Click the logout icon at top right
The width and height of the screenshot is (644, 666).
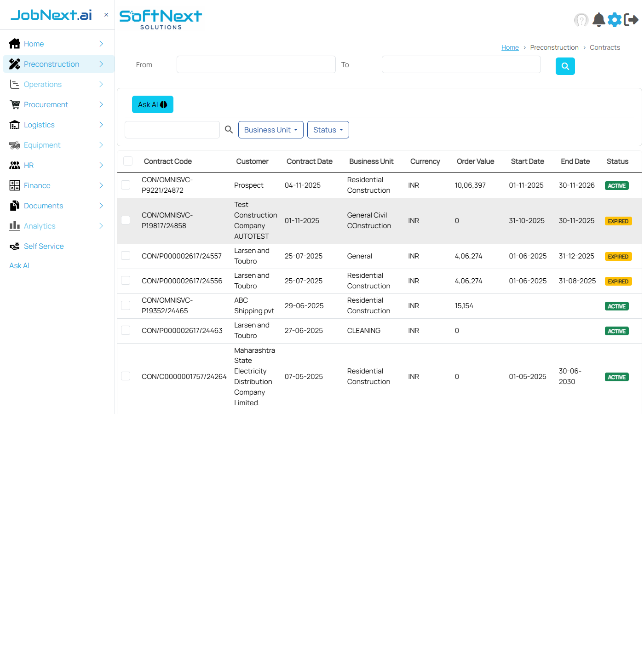(631, 20)
